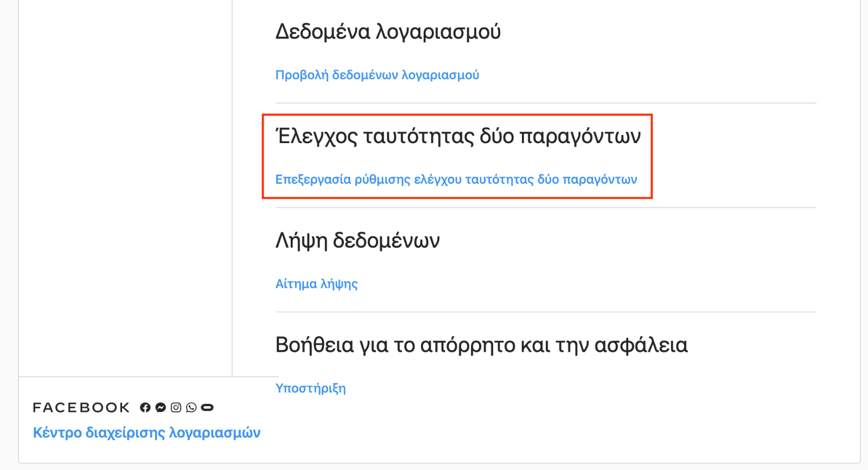The height and width of the screenshot is (470, 868).
Task: Click the WhatsApp icon in footer
Action: coord(192,408)
